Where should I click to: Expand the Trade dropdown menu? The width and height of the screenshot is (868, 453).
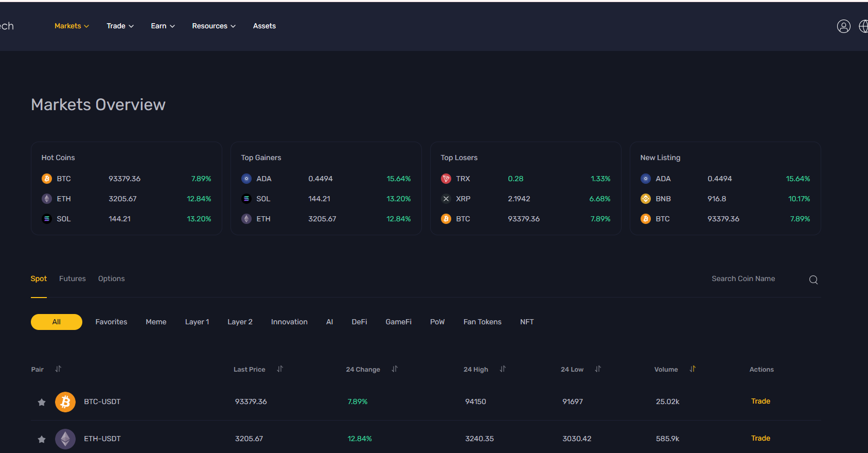120,26
